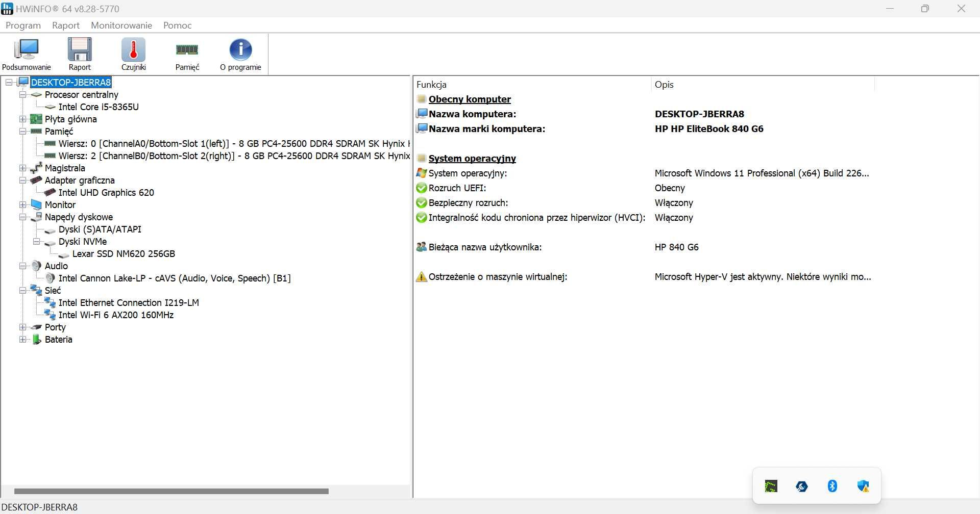Collapse the Napędy dyskowe branch
The width and height of the screenshot is (980, 514).
click(22, 217)
